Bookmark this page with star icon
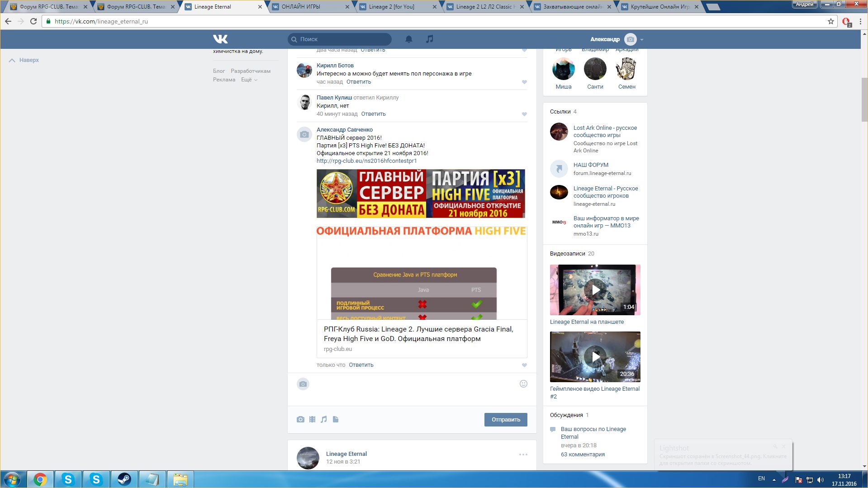Image resolution: width=868 pixels, height=488 pixels. pyautogui.click(x=831, y=21)
